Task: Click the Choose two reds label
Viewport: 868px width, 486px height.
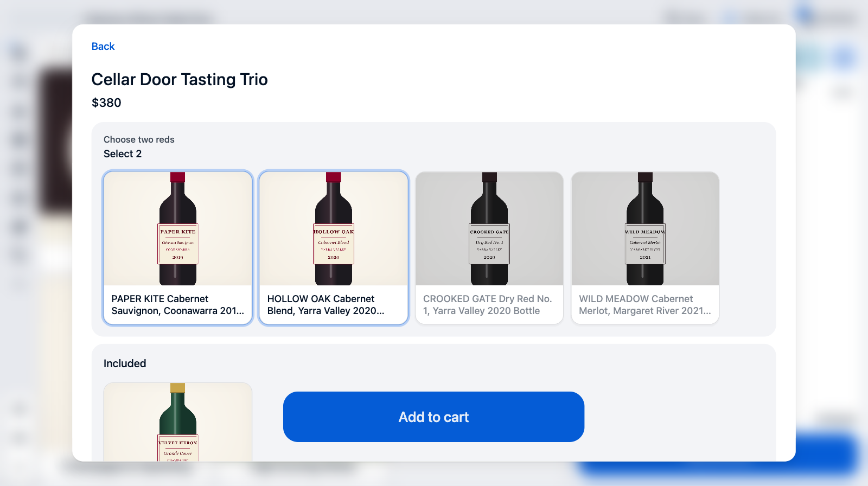Action: pyautogui.click(x=139, y=139)
